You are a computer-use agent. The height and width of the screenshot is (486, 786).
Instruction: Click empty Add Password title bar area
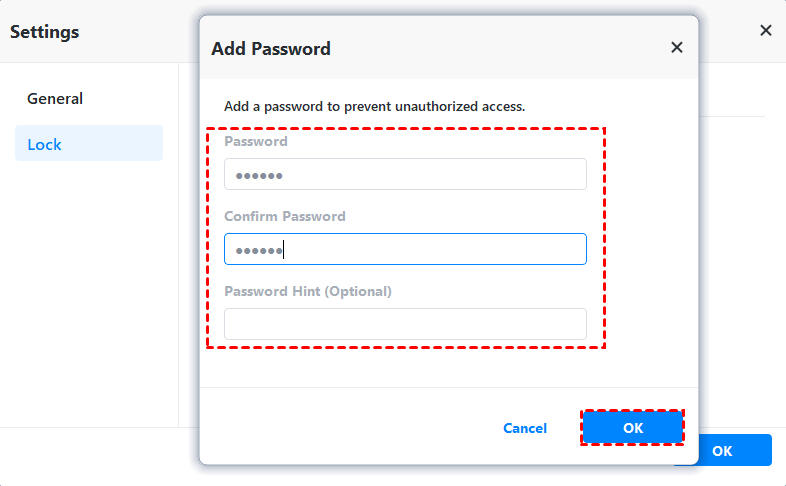point(500,48)
